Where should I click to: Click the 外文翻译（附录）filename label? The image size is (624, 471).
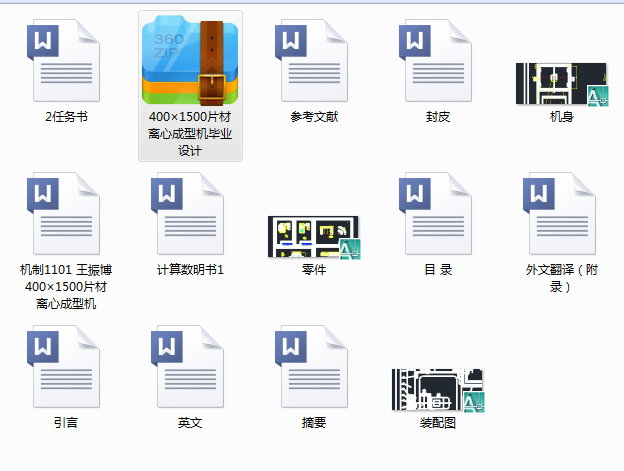(562, 278)
